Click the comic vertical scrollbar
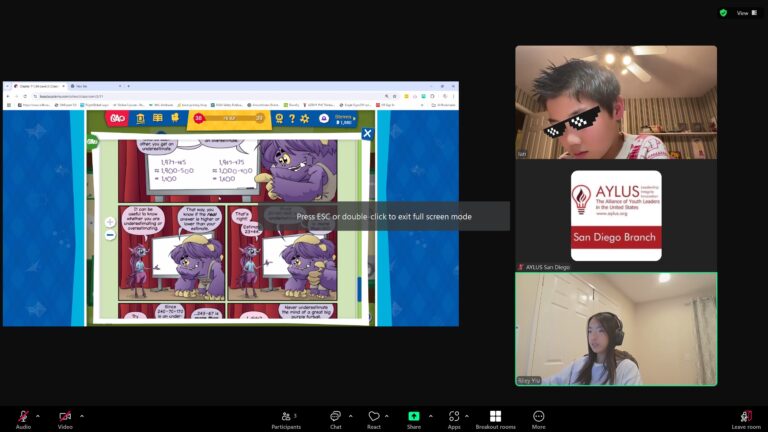The width and height of the screenshot is (768, 432). pos(359,289)
